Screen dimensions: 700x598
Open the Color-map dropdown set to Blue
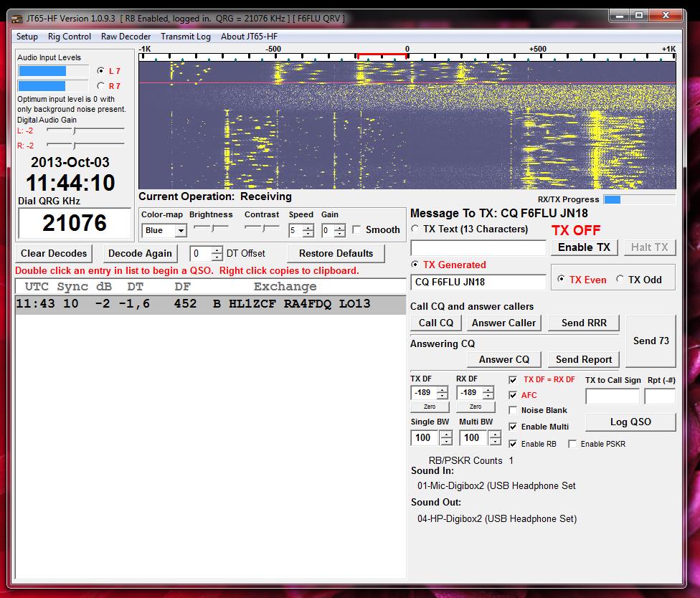pyautogui.click(x=164, y=230)
